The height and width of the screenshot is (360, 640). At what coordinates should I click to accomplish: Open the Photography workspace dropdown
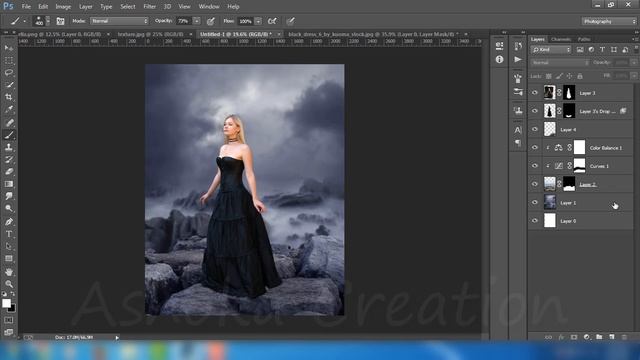click(x=609, y=21)
